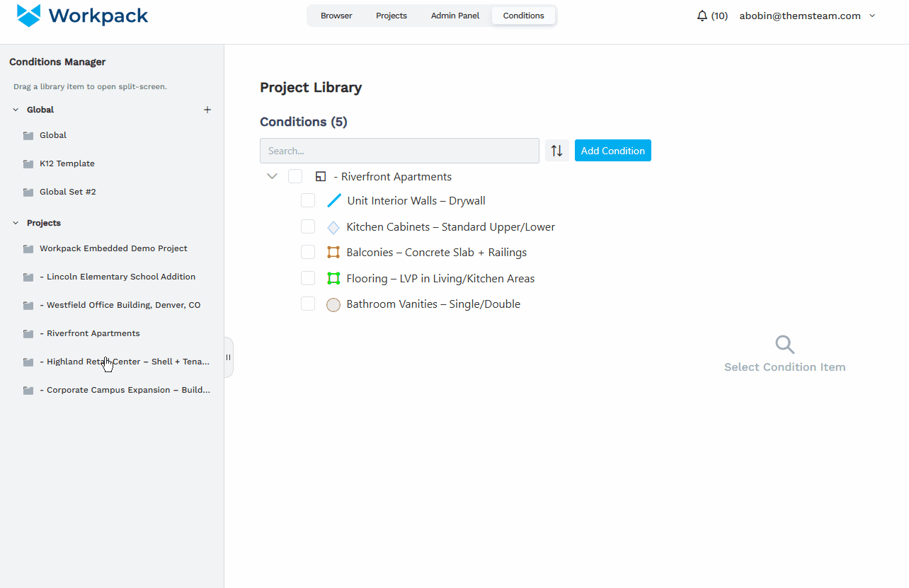The image size is (909, 588).
Task: Switch to the Admin Panel tab
Action: click(455, 16)
